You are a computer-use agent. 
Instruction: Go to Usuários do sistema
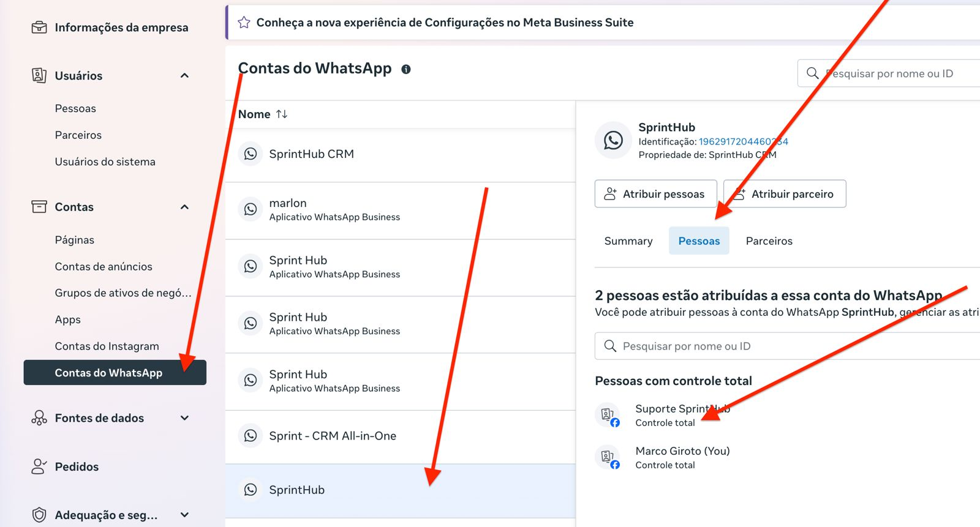[105, 162]
